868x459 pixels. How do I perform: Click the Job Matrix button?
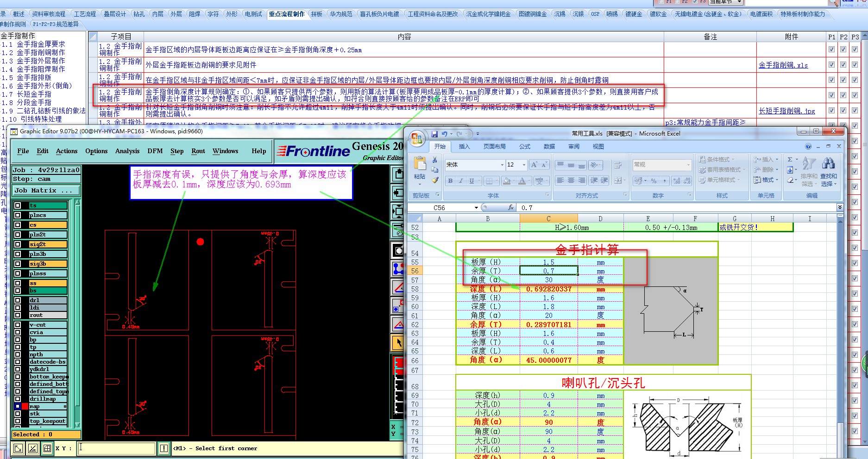click(46, 191)
